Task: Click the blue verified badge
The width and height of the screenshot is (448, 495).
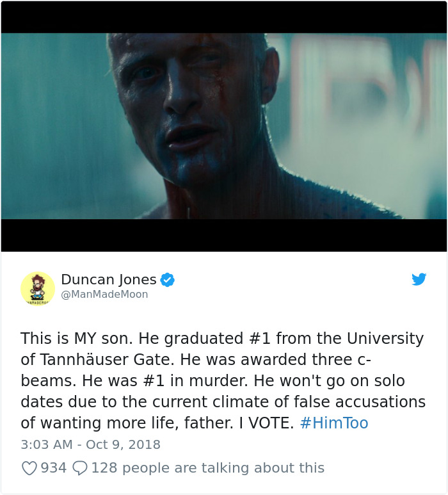Action: coord(167,280)
